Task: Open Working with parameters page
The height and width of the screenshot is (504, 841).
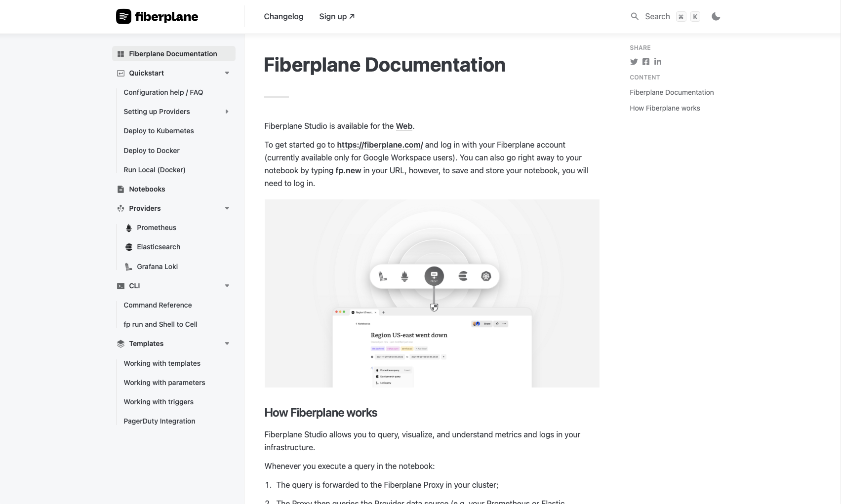Action: (164, 383)
